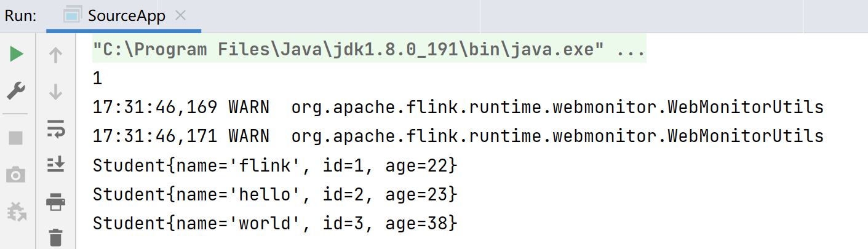868x249 pixels.
Task: Rerun SourceApp with the green play icon
Action: click(x=17, y=55)
